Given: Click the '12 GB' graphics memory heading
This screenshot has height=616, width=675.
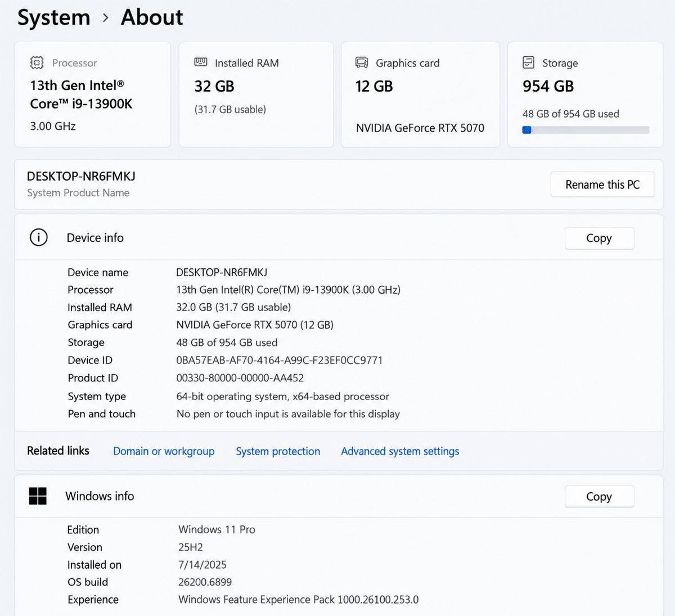Looking at the screenshot, I should coord(374,86).
